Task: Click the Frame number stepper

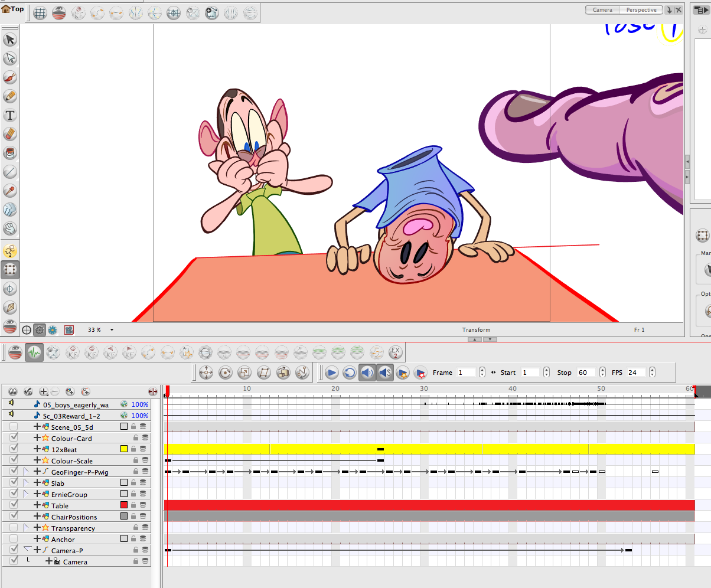Action: pos(482,373)
